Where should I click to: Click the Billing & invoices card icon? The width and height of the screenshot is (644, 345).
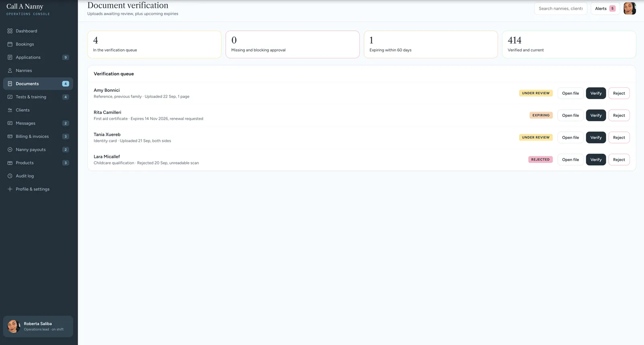point(10,136)
